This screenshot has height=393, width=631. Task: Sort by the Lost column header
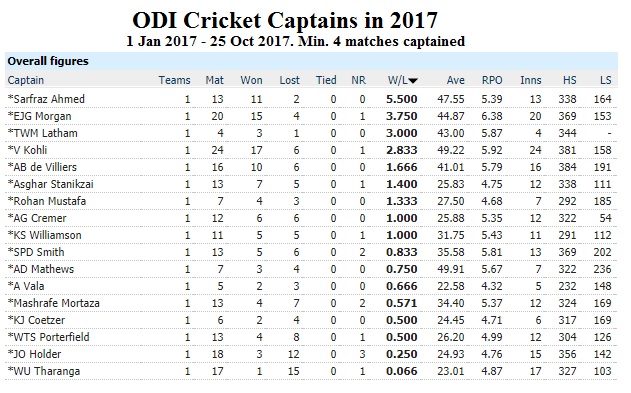point(290,80)
